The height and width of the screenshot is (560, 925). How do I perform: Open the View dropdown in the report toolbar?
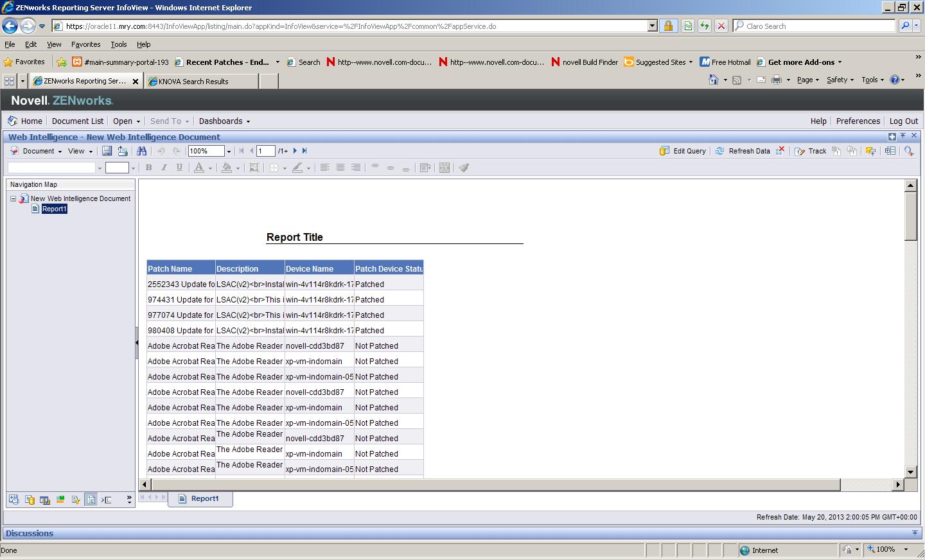[80, 151]
